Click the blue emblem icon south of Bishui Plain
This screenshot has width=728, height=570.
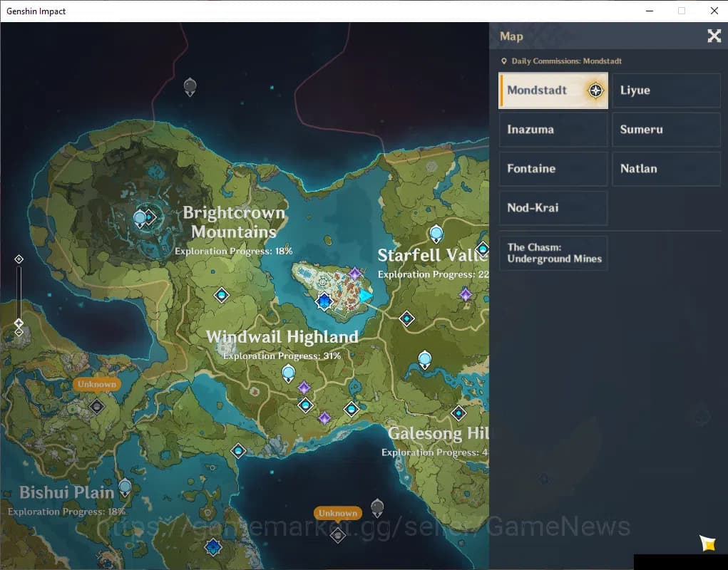pos(213,546)
